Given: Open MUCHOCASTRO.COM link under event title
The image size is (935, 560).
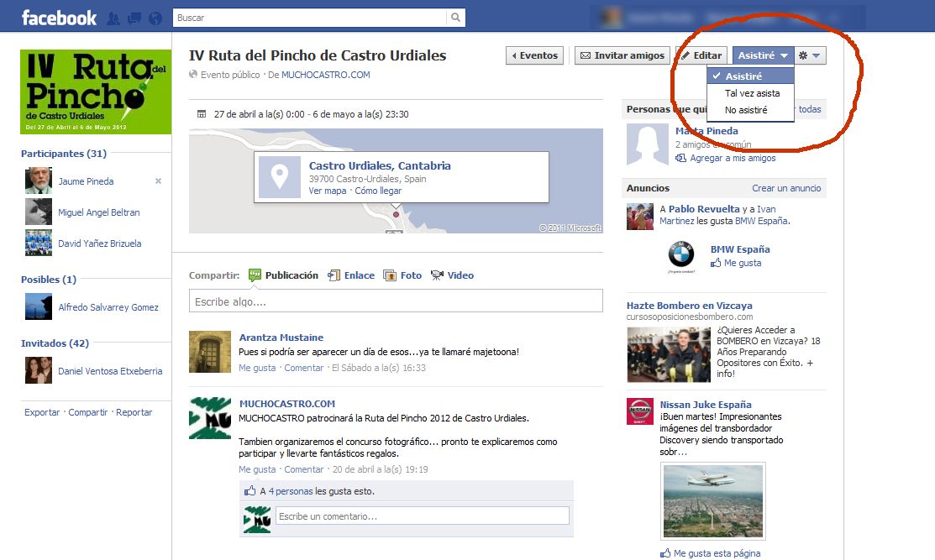Looking at the screenshot, I should click(326, 75).
